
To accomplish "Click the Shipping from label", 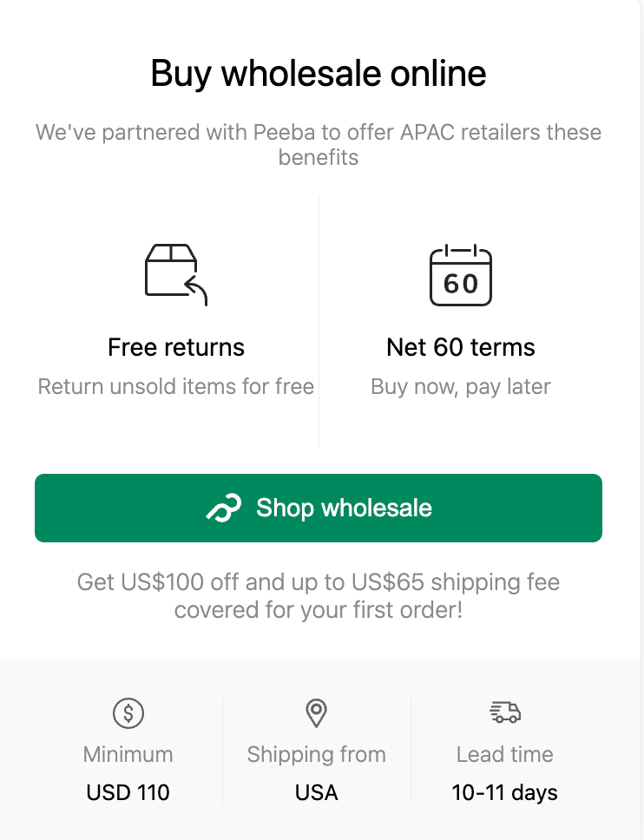I will point(316,755).
